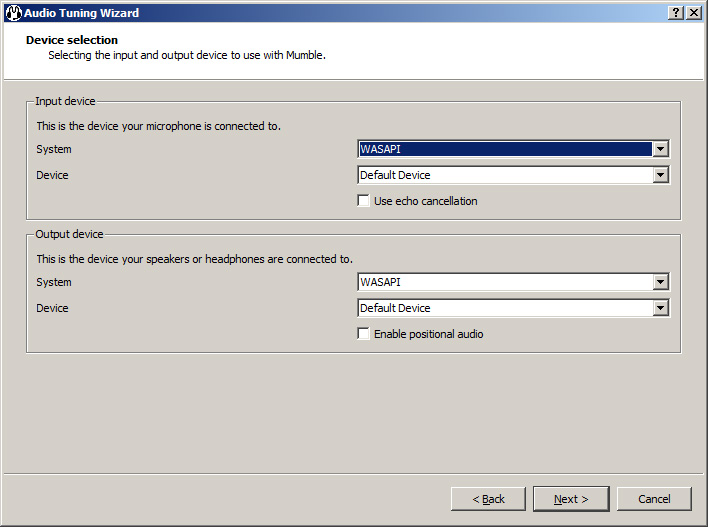Go back with the Back button

coord(488,499)
